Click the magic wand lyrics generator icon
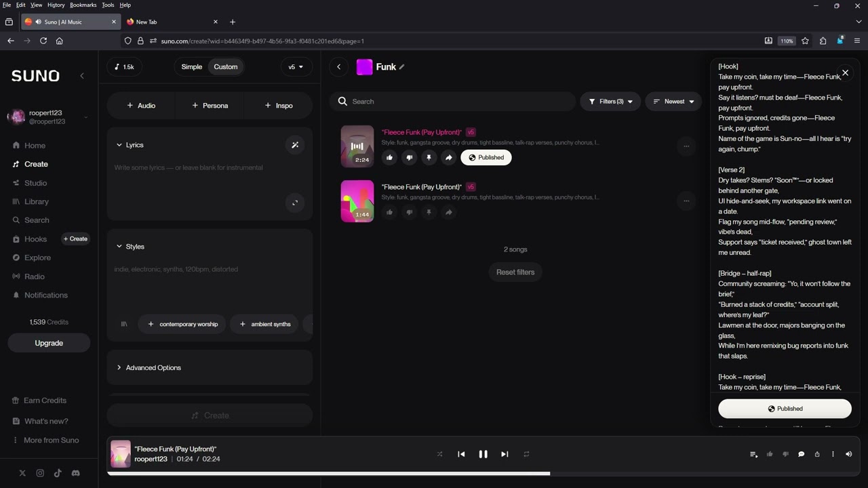The width and height of the screenshot is (868, 488). tap(295, 145)
